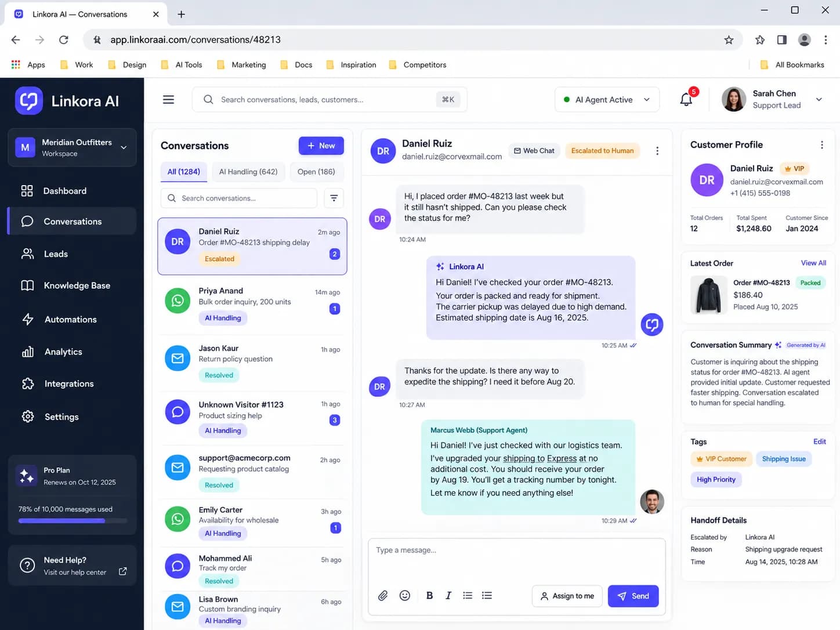The image size is (840, 630).
Task: Click the attachment paperclip icon
Action: point(383,595)
